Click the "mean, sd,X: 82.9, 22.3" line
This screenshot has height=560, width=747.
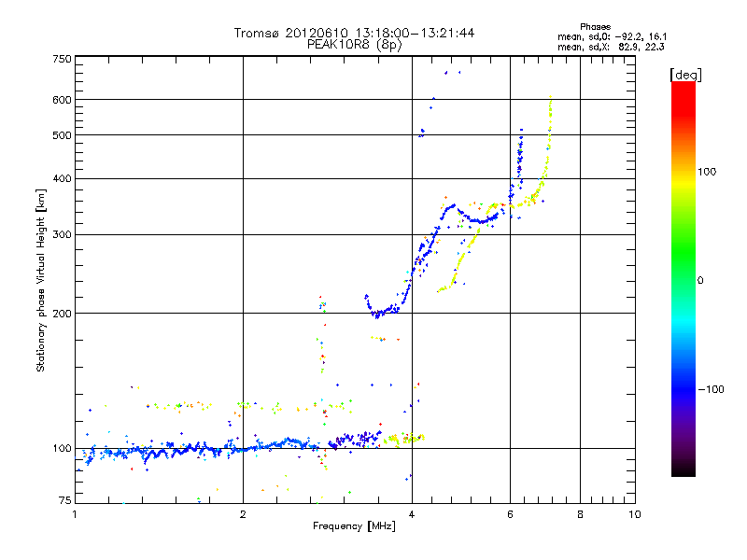point(612,47)
